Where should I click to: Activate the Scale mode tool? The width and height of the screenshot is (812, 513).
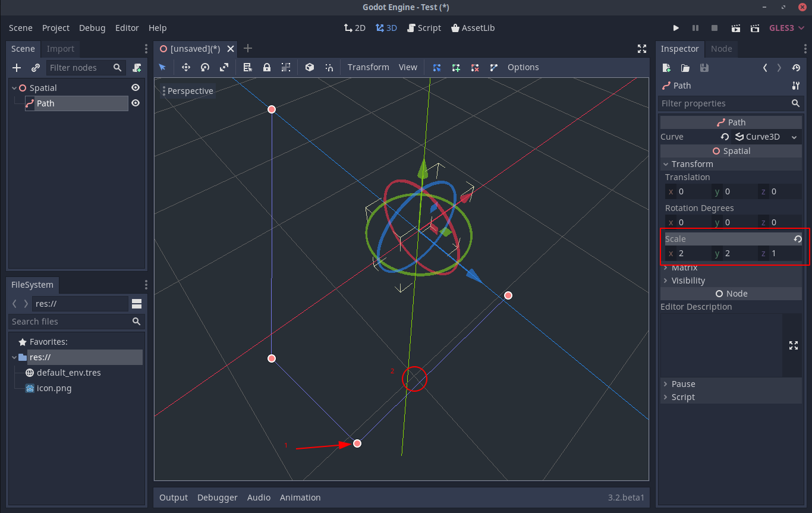click(224, 67)
